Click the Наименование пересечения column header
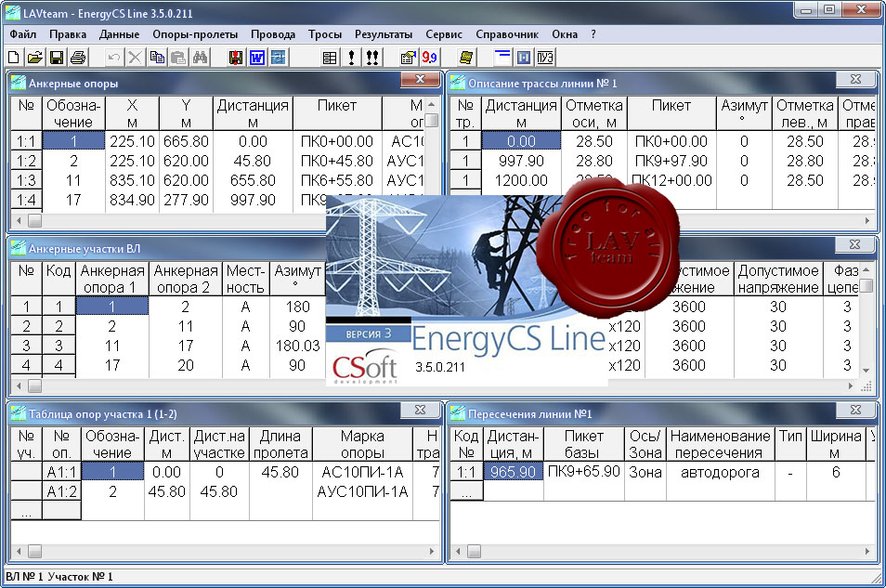 point(720,444)
